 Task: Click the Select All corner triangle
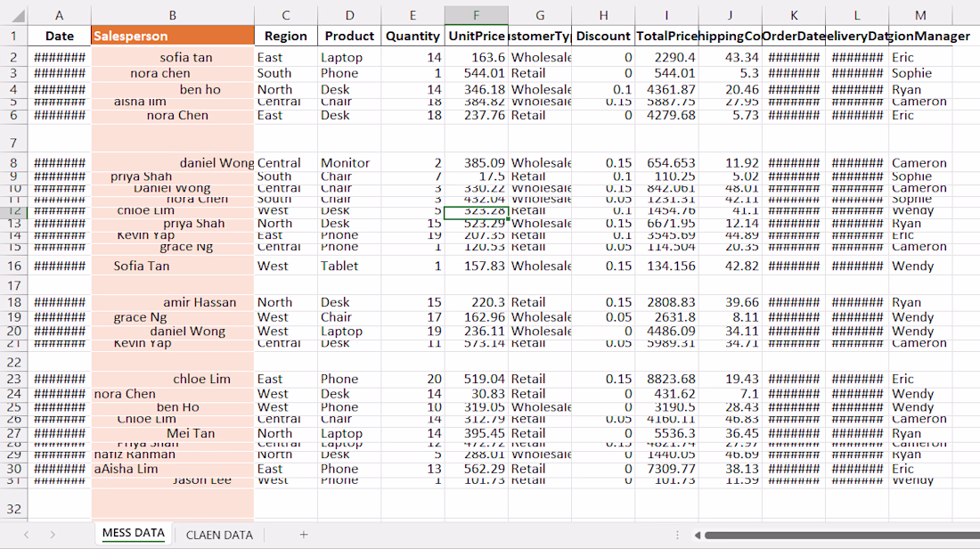pos(18,16)
